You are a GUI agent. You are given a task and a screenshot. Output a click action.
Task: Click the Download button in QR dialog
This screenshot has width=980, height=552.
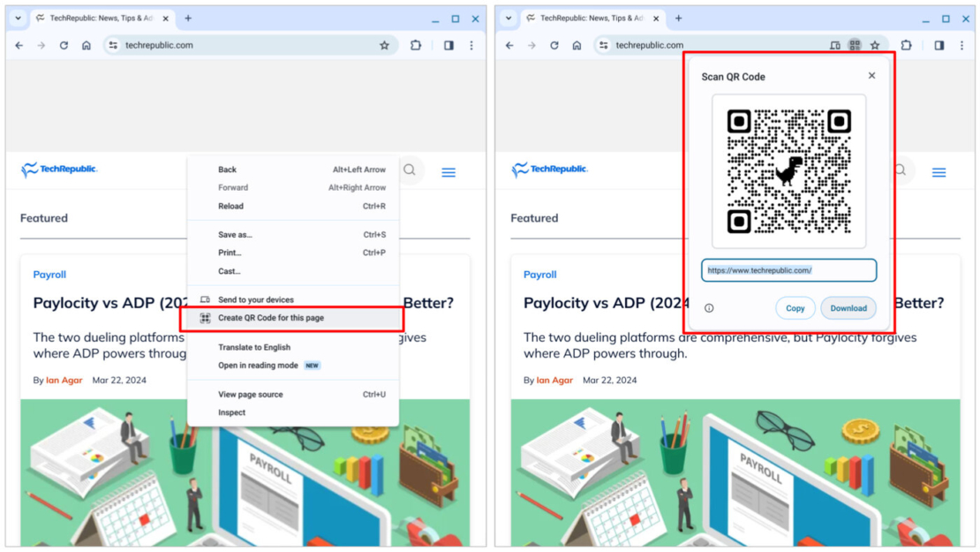[x=848, y=307]
